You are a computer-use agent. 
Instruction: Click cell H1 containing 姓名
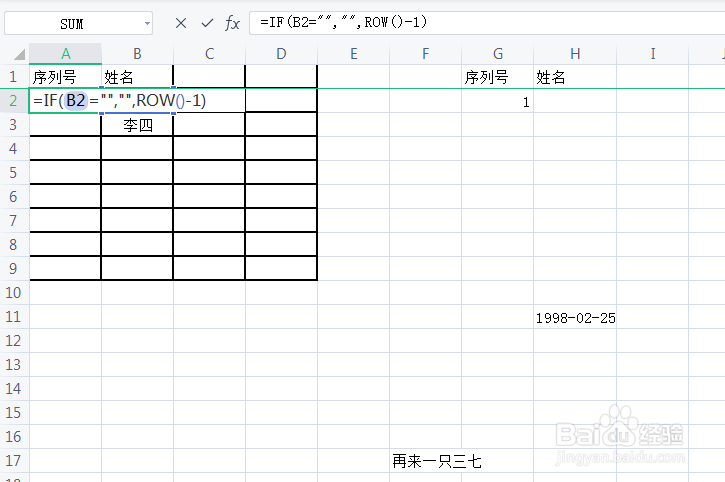[x=575, y=76]
